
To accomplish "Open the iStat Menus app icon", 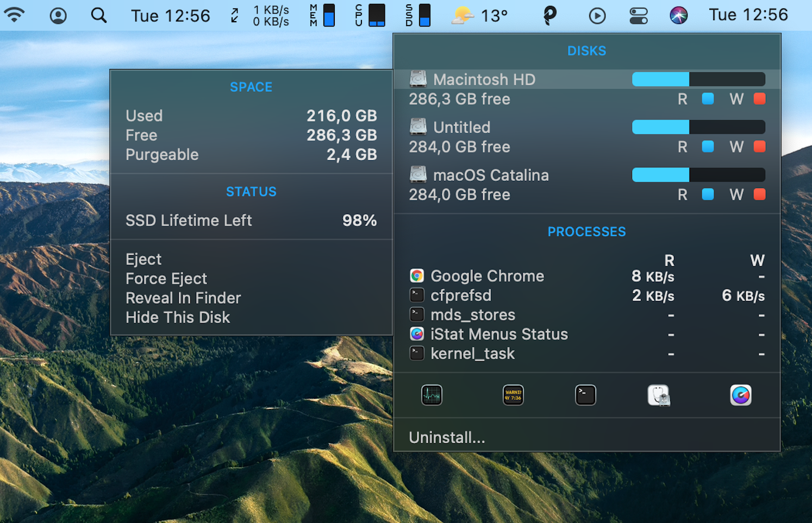I will pos(741,395).
